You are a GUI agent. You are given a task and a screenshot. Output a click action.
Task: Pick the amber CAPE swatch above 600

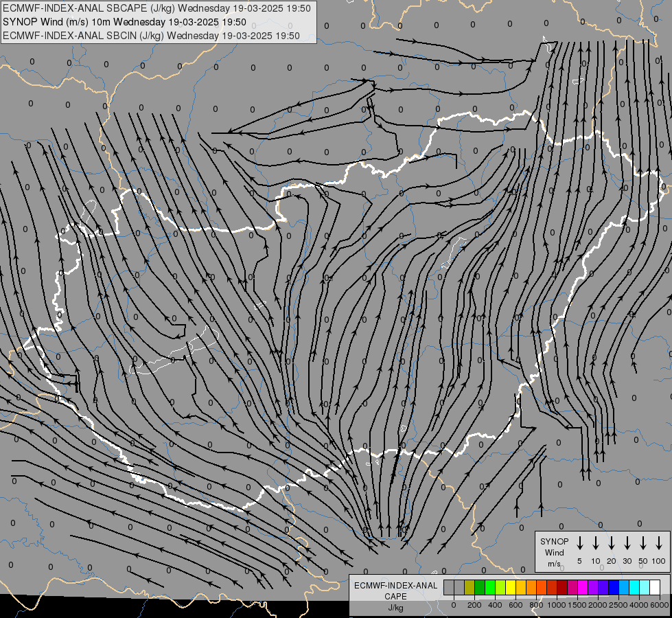click(521, 587)
